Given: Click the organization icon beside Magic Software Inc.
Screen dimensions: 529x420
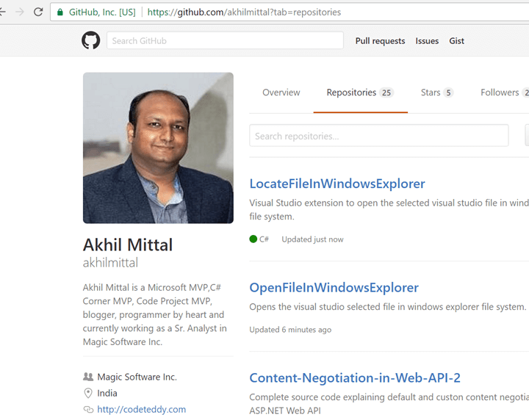Looking at the screenshot, I should coord(88,377).
